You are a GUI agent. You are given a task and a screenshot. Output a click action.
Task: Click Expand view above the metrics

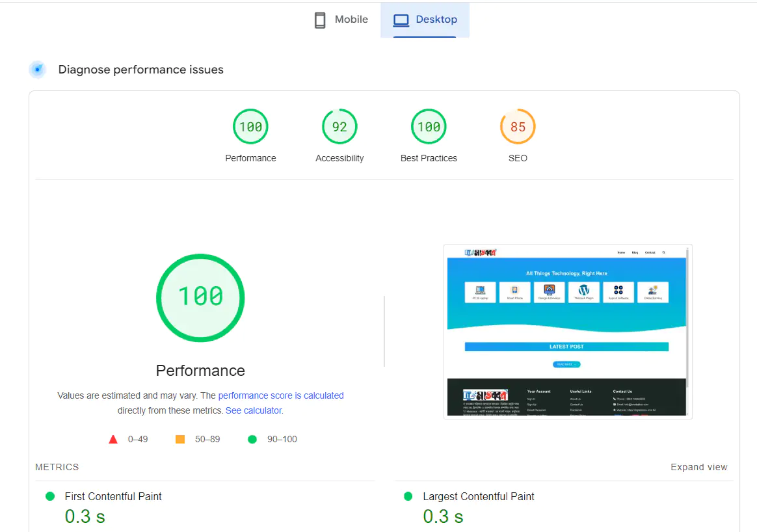[699, 467]
